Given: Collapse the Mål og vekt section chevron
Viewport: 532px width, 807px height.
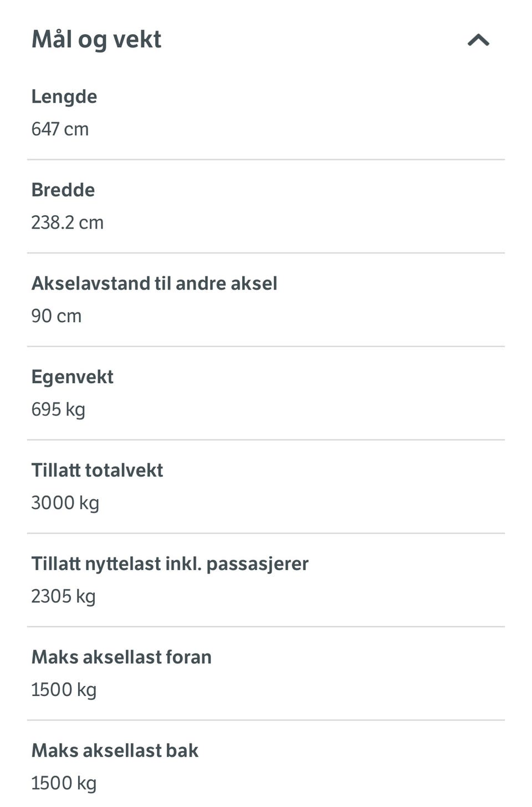Looking at the screenshot, I should tap(478, 40).
